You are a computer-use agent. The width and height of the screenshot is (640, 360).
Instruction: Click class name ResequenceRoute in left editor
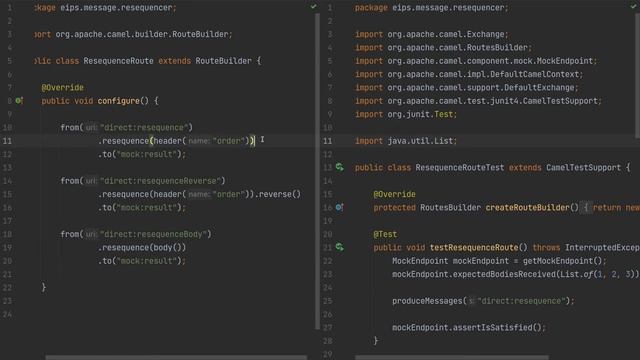118,61
